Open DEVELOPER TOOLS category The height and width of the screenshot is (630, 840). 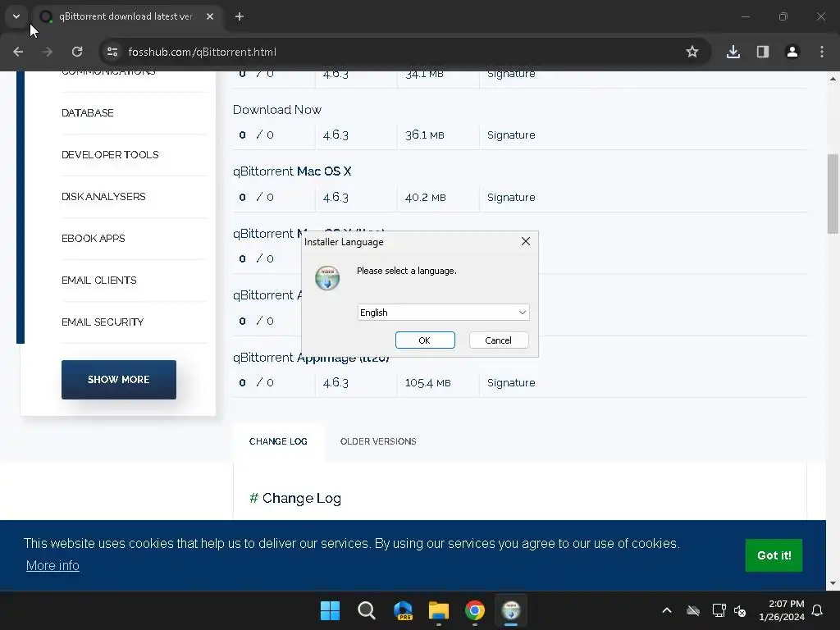point(110,155)
